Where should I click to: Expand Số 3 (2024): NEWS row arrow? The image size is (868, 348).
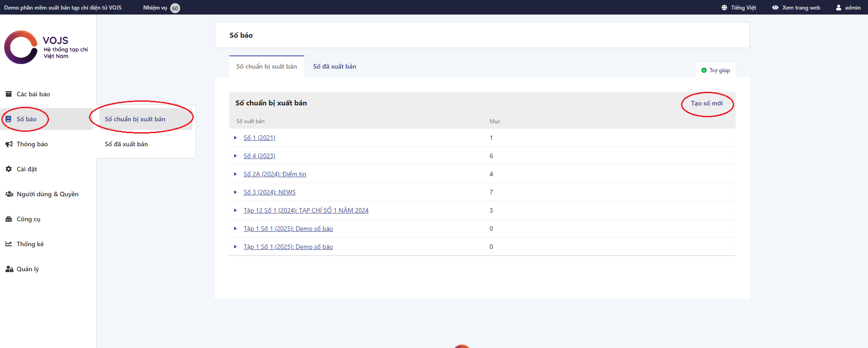coord(235,192)
